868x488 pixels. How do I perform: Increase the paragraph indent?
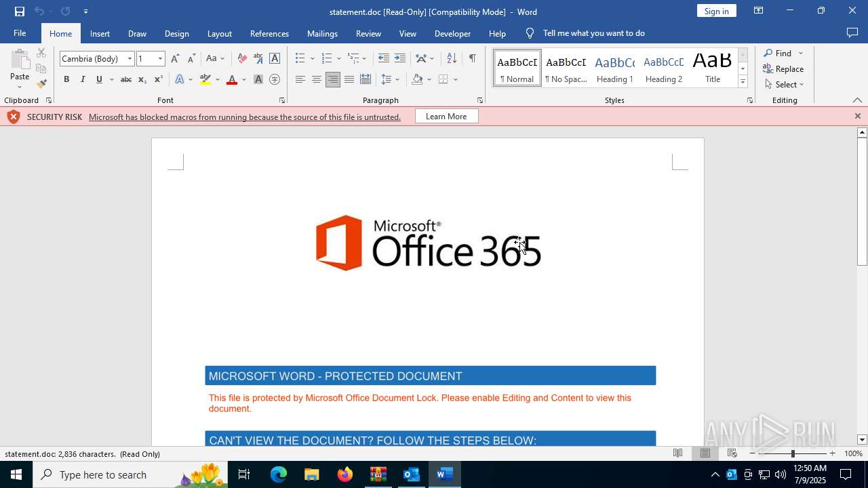[400, 59]
